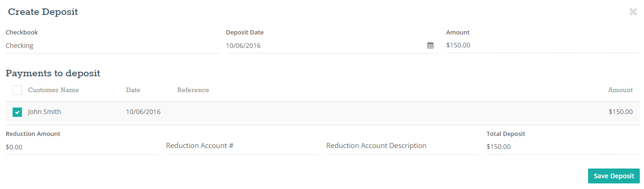Viewport: 644px width, 189px height.
Task: Click the $150.00 amount in John Smith row
Action: 621,112
